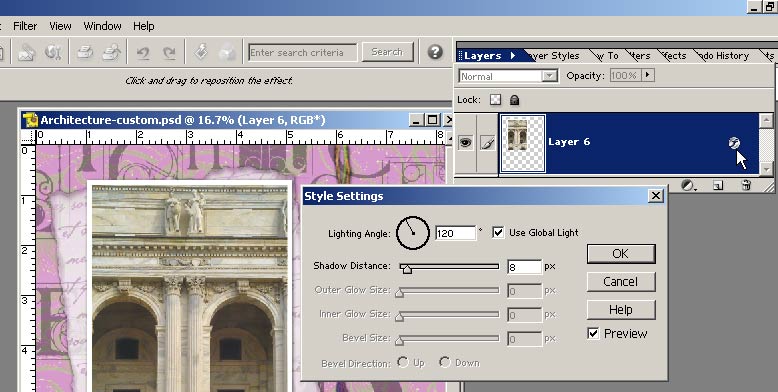The height and width of the screenshot is (392, 778).
Task: Click the Lighting Angle dial
Action: pyautogui.click(x=412, y=232)
